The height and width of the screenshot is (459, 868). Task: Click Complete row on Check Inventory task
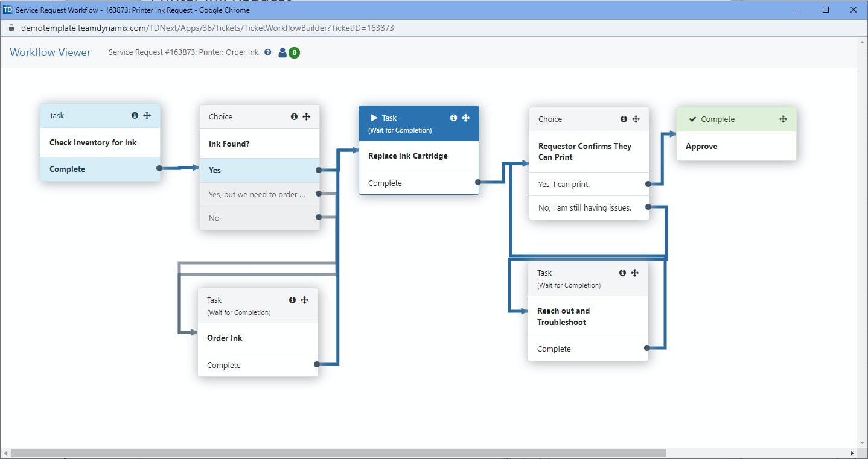tap(100, 169)
